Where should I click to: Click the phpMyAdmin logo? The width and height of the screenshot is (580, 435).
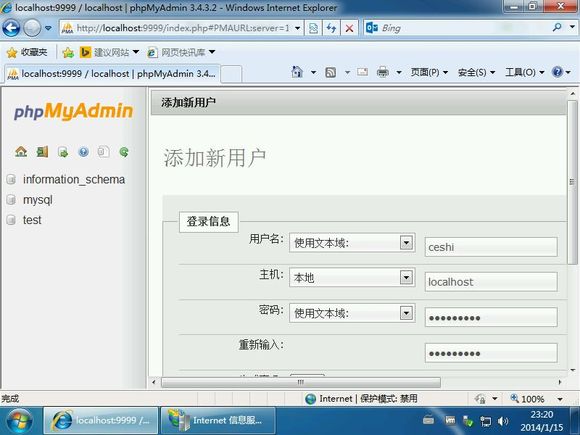coord(73,111)
